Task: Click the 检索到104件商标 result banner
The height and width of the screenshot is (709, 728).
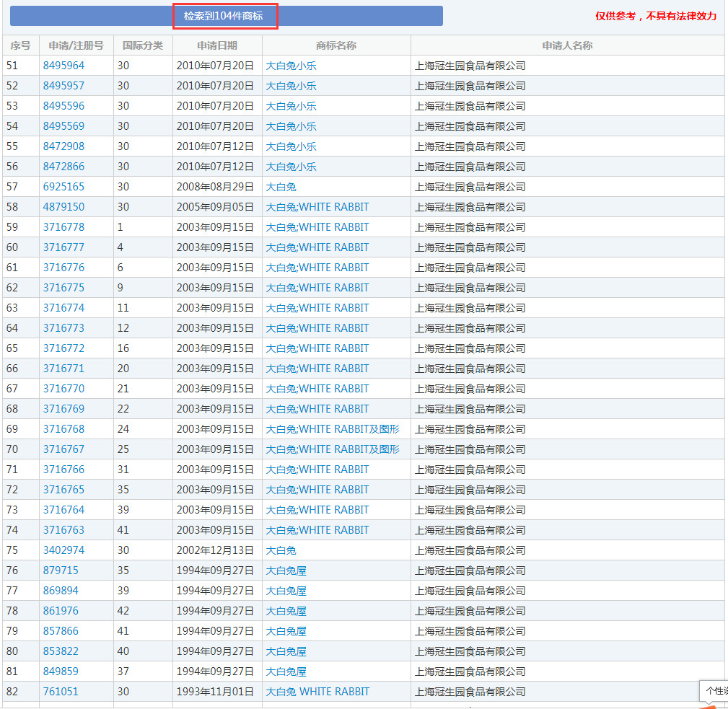Action: click(x=226, y=16)
